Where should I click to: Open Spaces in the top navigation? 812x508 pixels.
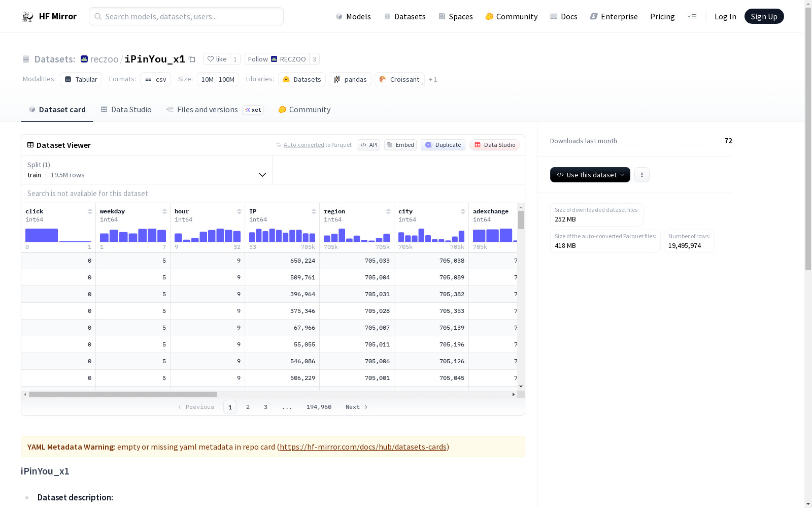(456, 17)
